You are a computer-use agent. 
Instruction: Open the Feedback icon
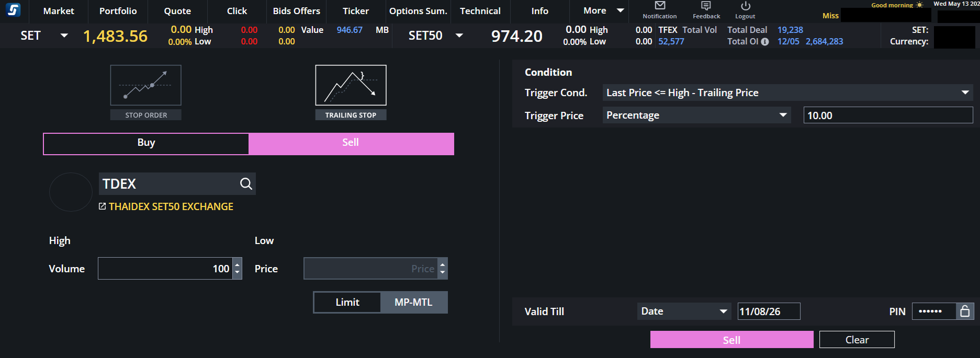coord(706,6)
